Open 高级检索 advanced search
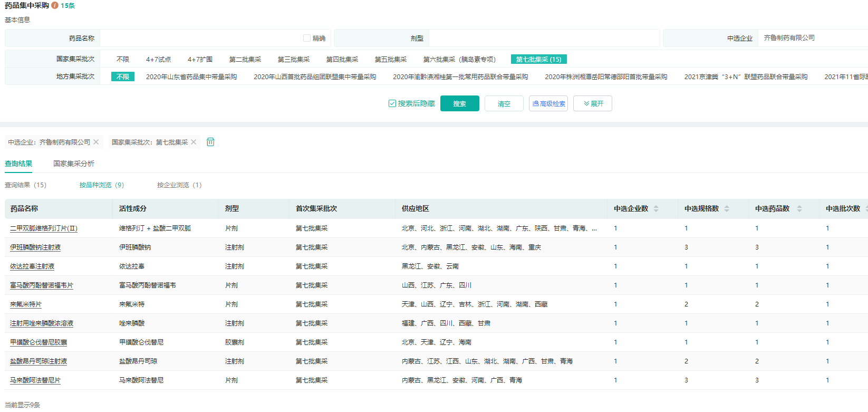The image size is (868, 412). [x=548, y=103]
